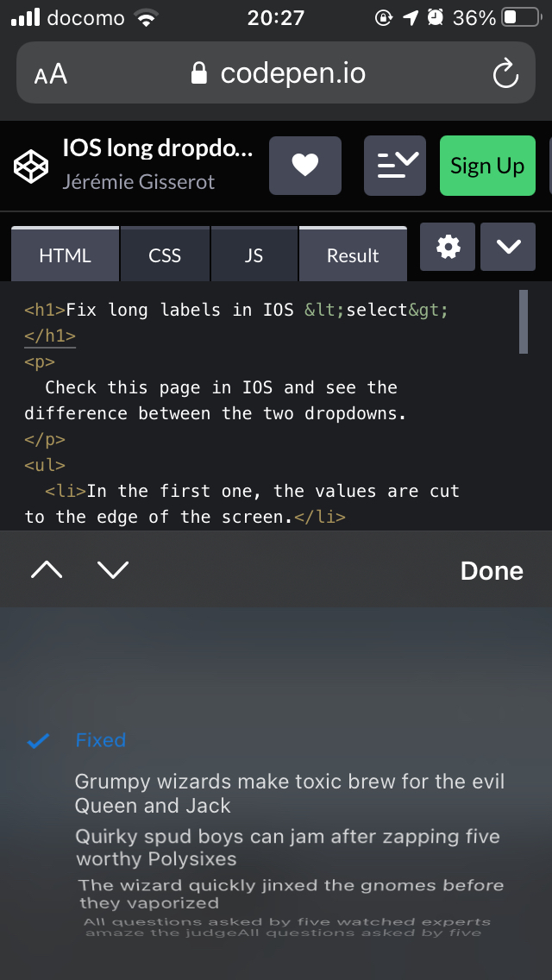This screenshot has width=552, height=980.
Task: Open the pen title IOS long dropdown
Action: coord(158,148)
